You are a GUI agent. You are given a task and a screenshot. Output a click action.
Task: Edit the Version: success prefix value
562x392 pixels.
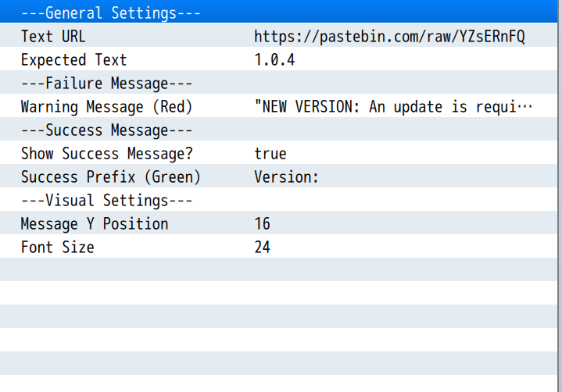point(286,177)
